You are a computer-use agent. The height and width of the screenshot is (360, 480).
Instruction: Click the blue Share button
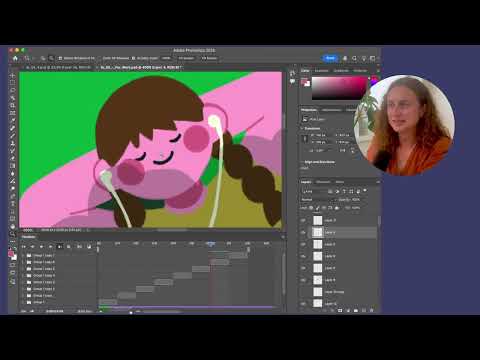330,58
